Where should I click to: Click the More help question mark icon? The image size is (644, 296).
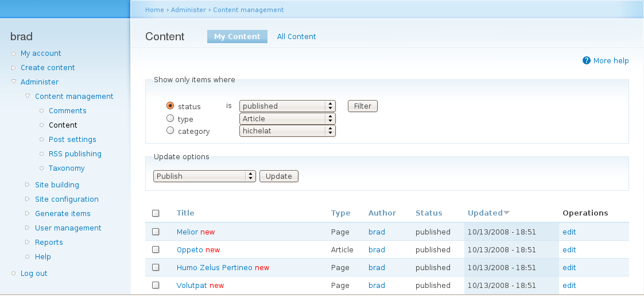point(587,60)
